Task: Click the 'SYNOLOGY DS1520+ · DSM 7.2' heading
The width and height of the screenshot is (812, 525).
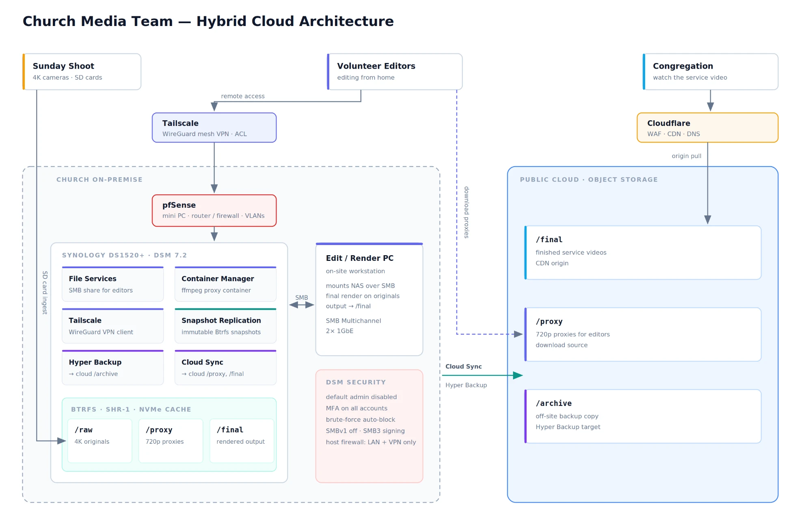Action: [124, 255]
